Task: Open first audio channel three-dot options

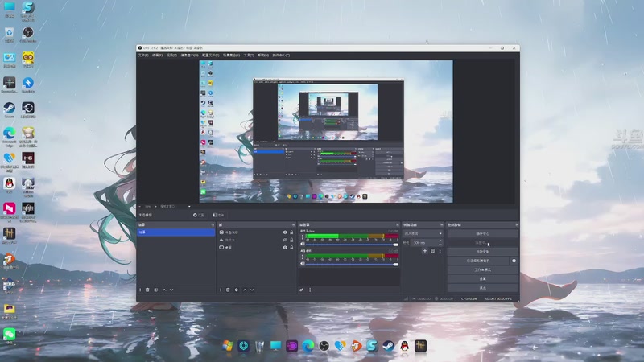Action: pos(303,237)
